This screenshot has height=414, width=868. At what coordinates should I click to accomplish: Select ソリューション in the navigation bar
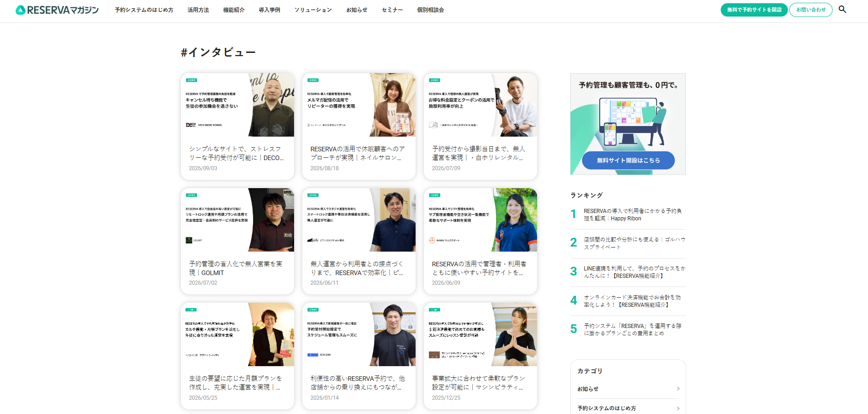coord(313,10)
